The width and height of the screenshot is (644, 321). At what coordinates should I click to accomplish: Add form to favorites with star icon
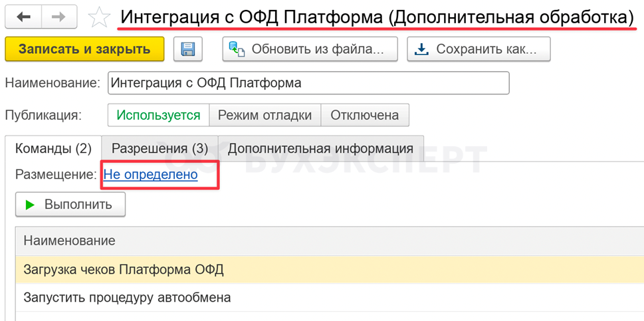tap(100, 17)
